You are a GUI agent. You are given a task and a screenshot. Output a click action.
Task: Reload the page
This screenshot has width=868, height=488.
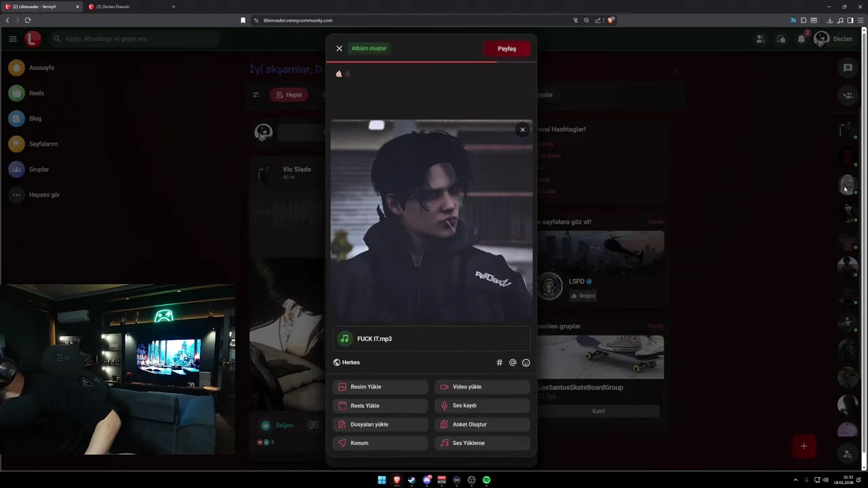(28, 20)
